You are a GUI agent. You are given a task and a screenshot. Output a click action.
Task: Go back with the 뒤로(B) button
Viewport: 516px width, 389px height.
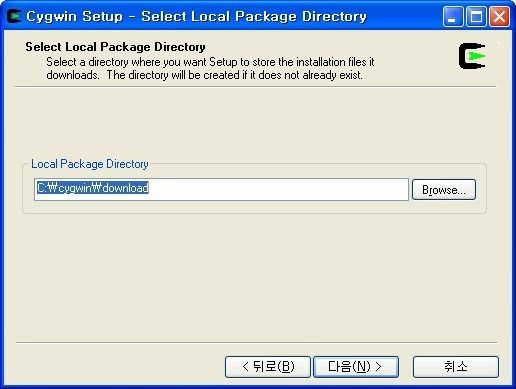point(268,367)
